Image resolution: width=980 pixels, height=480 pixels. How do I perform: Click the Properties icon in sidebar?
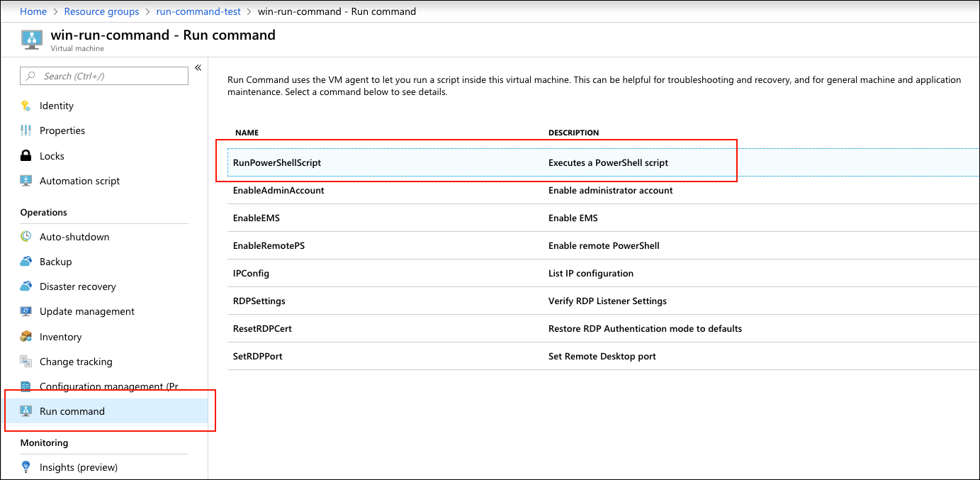pos(26,130)
